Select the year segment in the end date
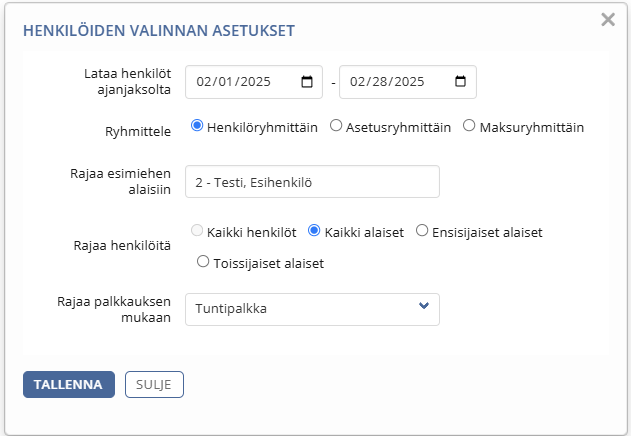The image size is (631, 436). (x=409, y=82)
